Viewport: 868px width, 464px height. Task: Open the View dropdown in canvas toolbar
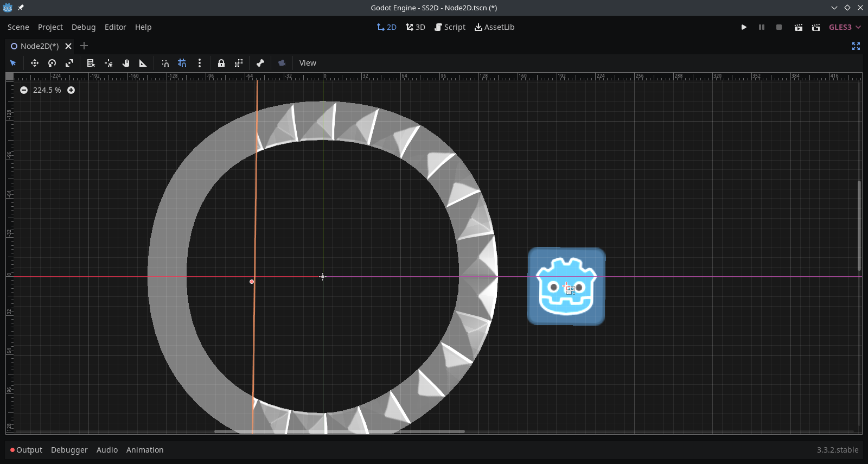click(308, 63)
